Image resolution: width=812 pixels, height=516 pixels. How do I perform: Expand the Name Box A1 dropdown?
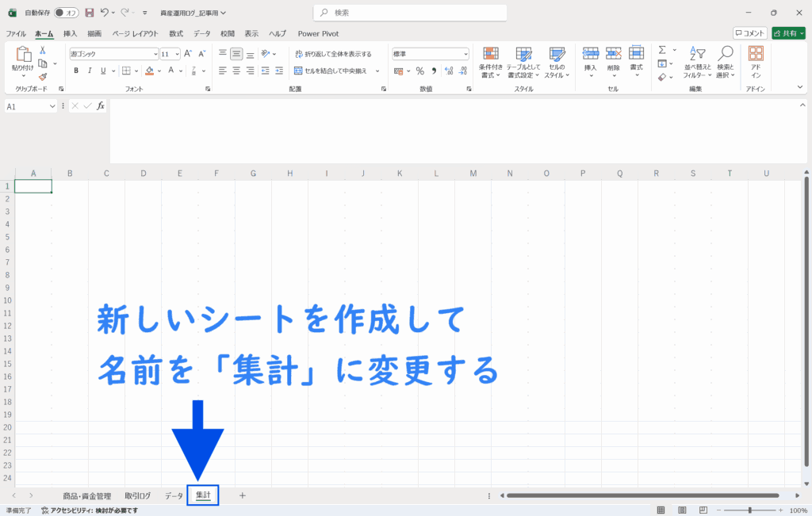point(53,106)
